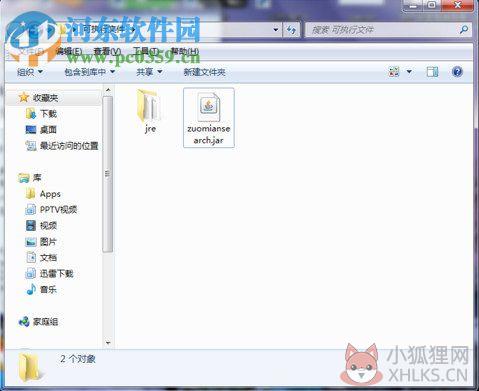Open the view options dropdown arrow
The height and width of the screenshot is (391, 479).
coord(409,72)
